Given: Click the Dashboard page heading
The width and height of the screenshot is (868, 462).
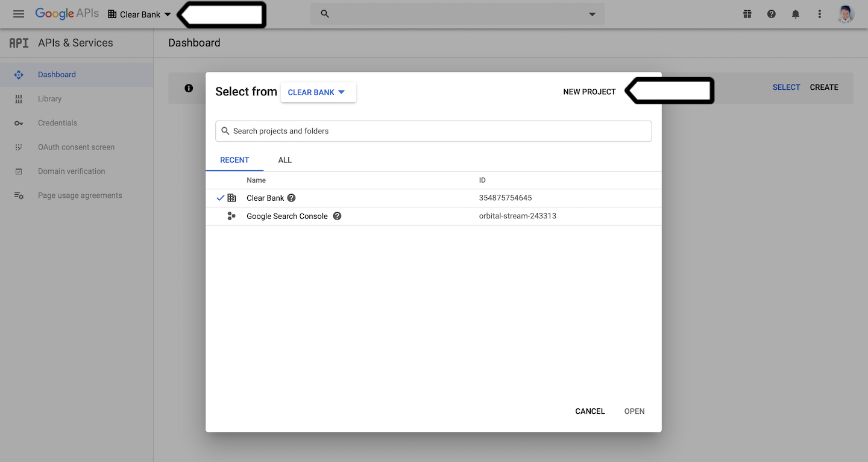Looking at the screenshot, I should pyautogui.click(x=194, y=43).
